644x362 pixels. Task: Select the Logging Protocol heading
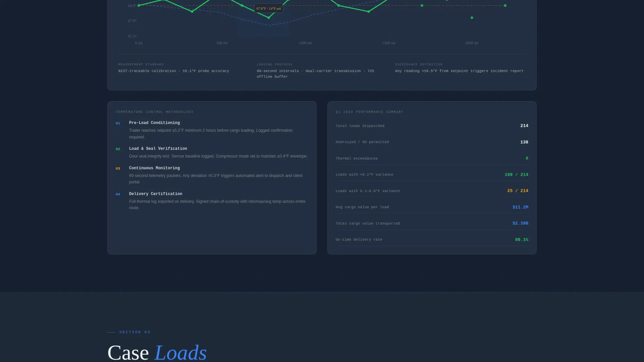click(275, 64)
